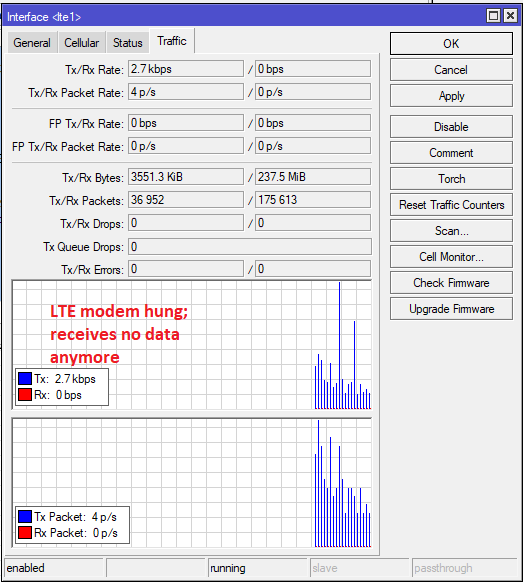
Task: Click the 'Tx/Rx Bytes:' label
Action: pos(93,178)
